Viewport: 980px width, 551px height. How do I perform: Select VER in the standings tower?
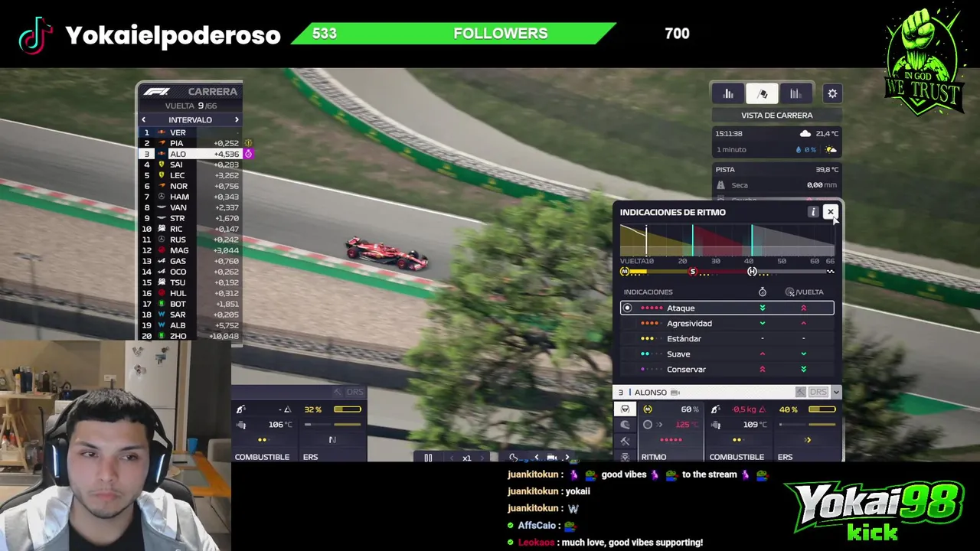pyautogui.click(x=190, y=132)
